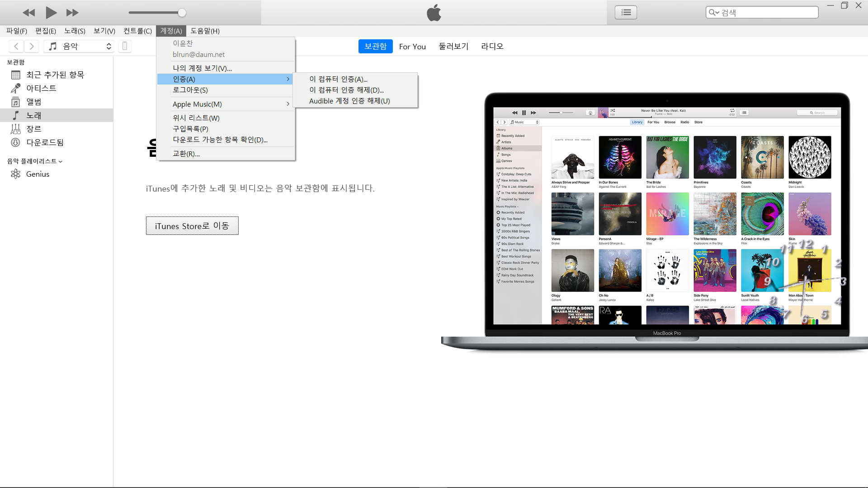Open Genius playlist in sidebar
This screenshot has width=868, height=488.
[x=57, y=174]
